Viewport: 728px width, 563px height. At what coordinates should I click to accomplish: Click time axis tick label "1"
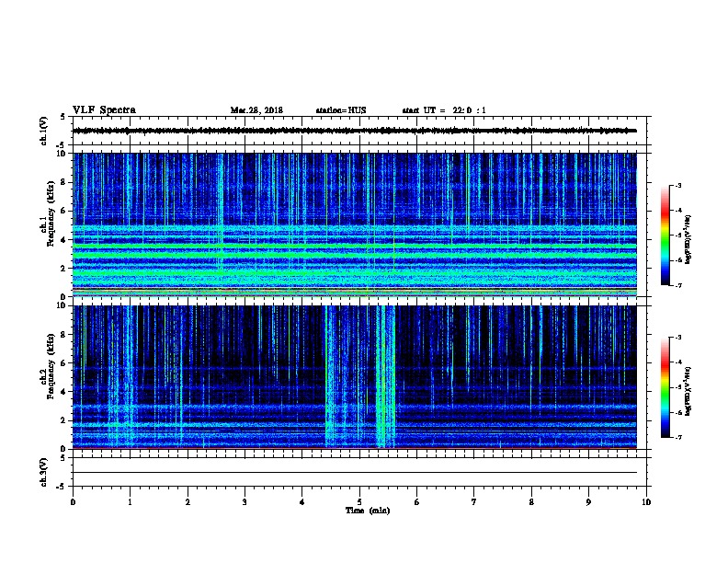130,502
